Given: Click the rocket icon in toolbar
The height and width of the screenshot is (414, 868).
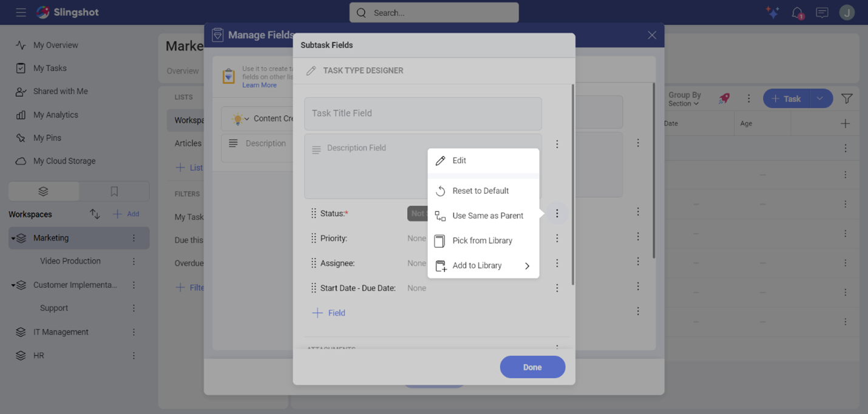Looking at the screenshot, I should 724,98.
